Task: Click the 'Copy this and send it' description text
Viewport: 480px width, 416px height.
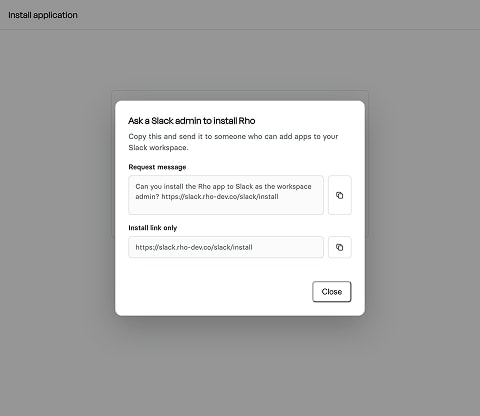Action: tap(233, 136)
